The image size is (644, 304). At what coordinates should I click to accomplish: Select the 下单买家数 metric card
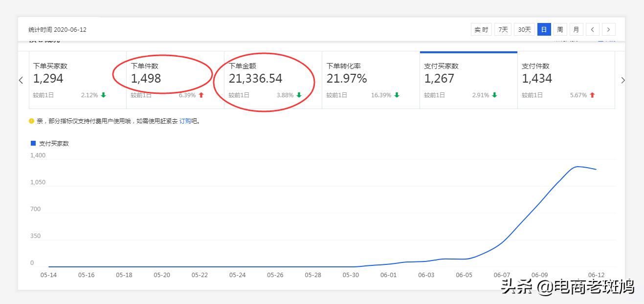[78, 80]
